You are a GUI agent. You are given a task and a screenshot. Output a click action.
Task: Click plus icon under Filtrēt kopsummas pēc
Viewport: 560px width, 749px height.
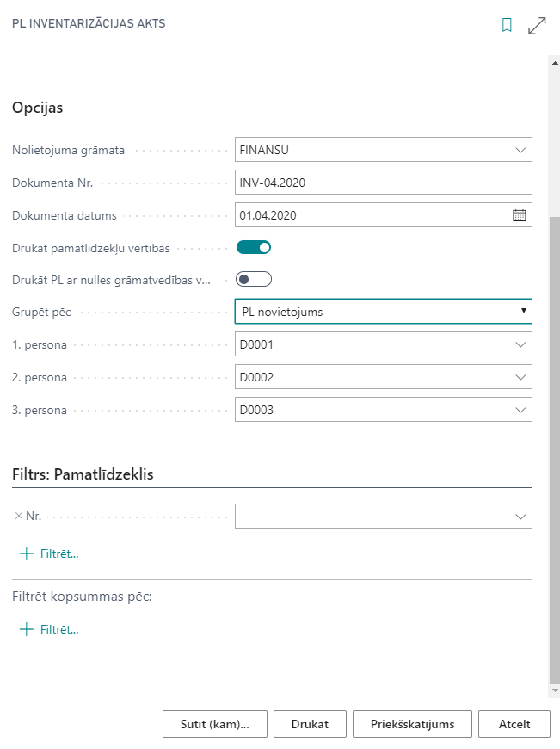pos(27,629)
